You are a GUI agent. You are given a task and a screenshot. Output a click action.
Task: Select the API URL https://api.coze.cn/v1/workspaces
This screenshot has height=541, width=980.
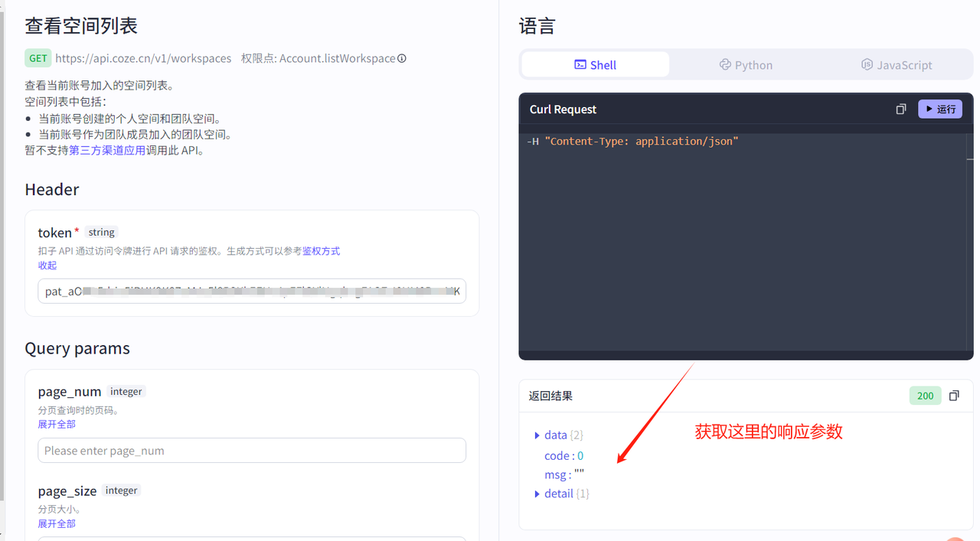(x=143, y=58)
